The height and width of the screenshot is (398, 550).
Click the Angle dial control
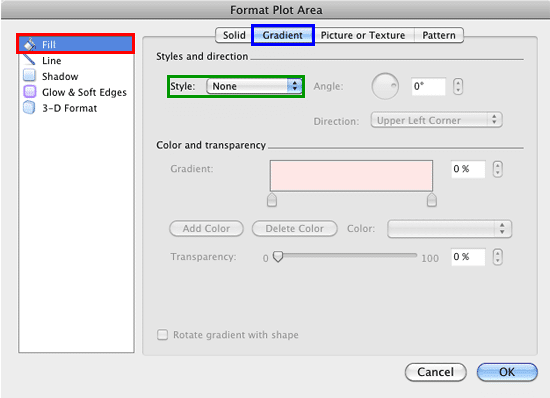(x=385, y=86)
